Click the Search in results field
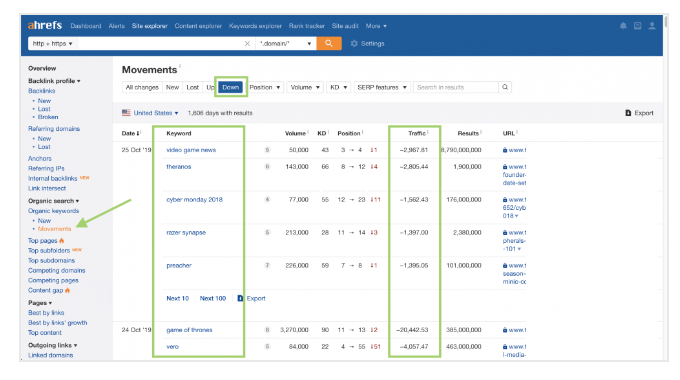The width and height of the screenshot is (680, 380). 456,87
